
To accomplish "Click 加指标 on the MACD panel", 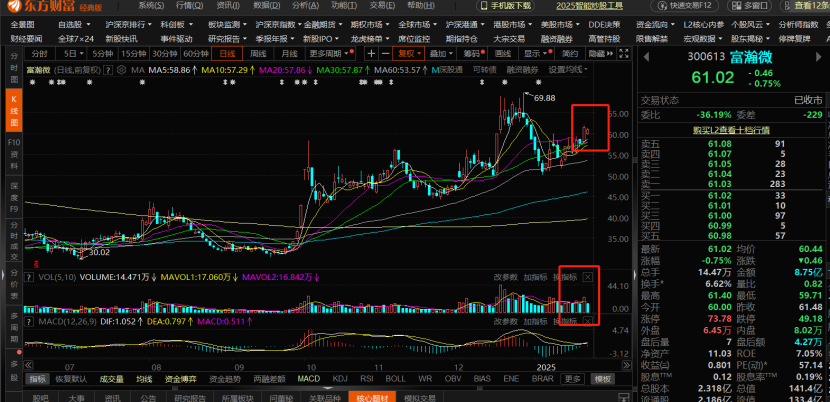I will (x=535, y=321).
